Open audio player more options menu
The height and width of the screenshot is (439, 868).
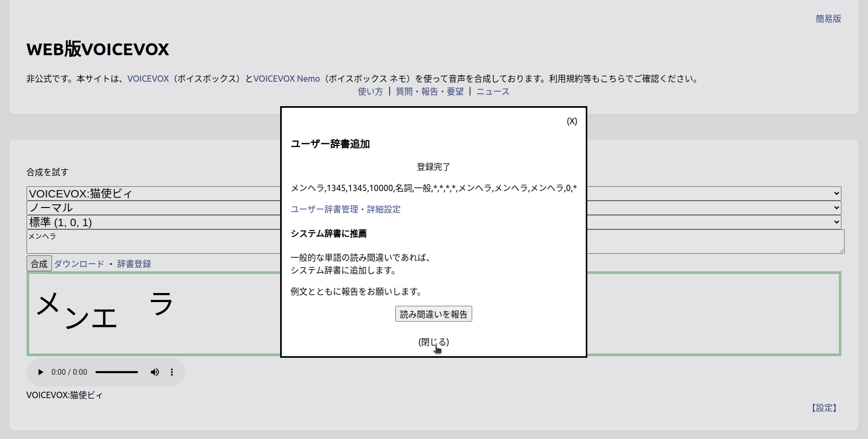click(x=172, y=372)
